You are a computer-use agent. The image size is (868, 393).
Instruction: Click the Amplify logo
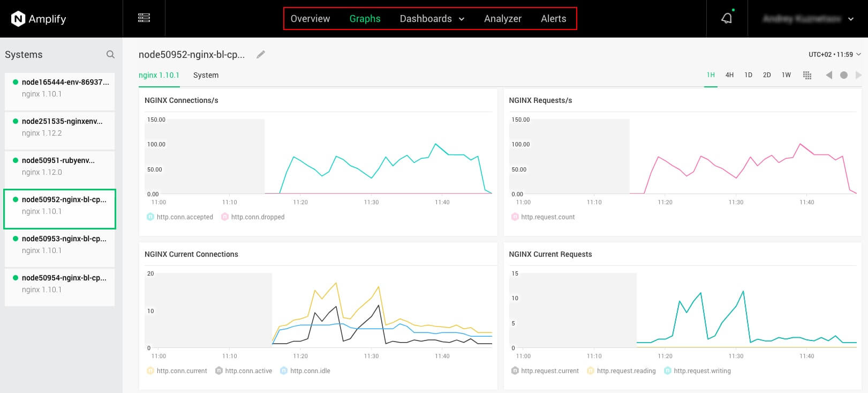39,19
